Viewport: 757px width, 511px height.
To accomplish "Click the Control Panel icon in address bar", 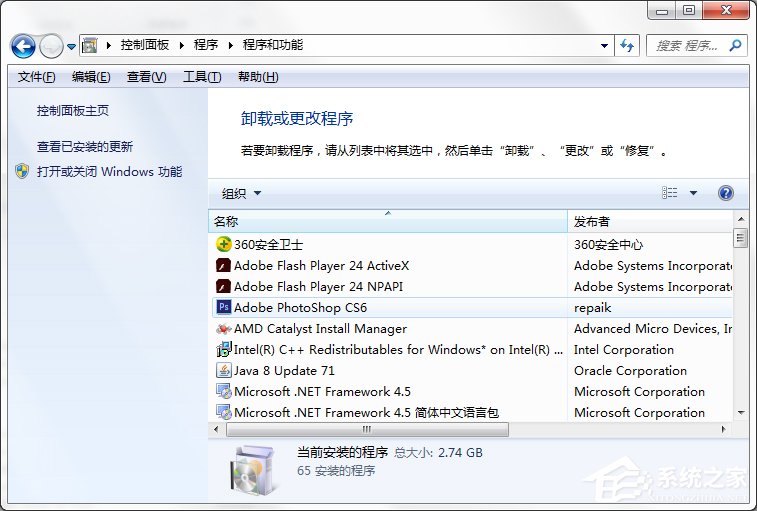I will tap(89, 45).
